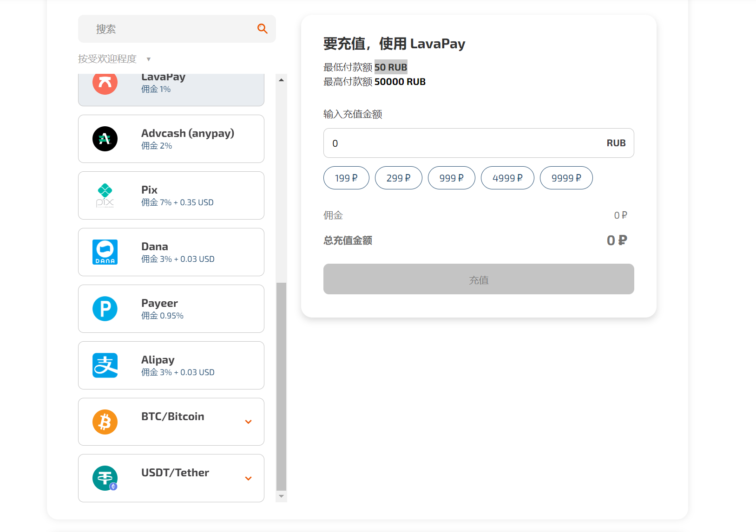The width and height of the screenshot is (756, 532).
Task: Click the '总充值金额' label
Action: coord(348,240)
